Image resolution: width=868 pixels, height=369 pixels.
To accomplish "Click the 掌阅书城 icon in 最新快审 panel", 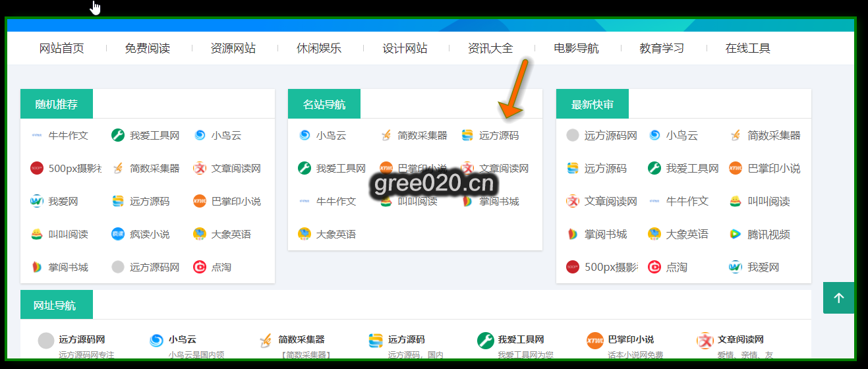I will click(x=573, y=234).
